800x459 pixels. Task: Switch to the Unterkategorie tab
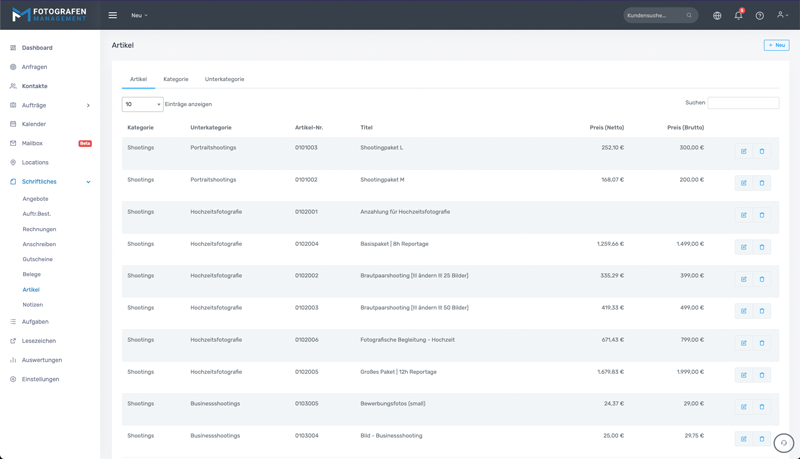224,79
